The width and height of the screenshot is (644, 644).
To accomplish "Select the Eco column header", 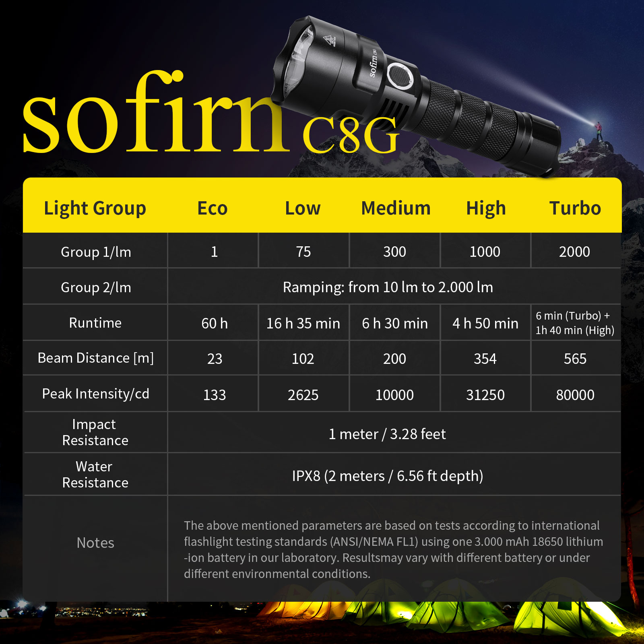I will [x=212, y=208].
